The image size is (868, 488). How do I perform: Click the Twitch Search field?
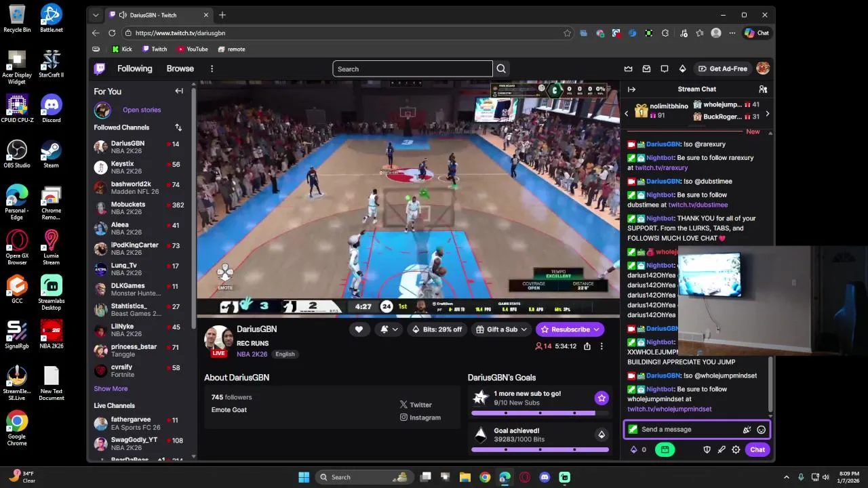(x=412, y=68)
